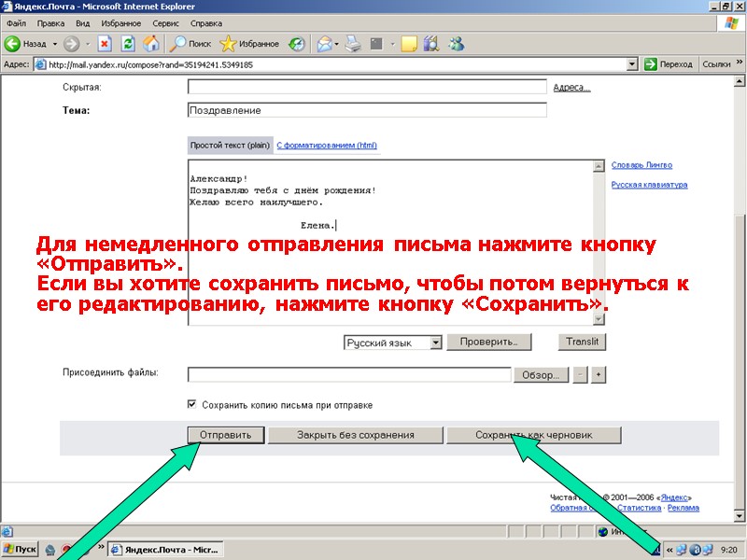Viewport: 747px width, 560px height.
Task: Expand the Mail toolbar dropdown arrow
Action: coord(336,44)
